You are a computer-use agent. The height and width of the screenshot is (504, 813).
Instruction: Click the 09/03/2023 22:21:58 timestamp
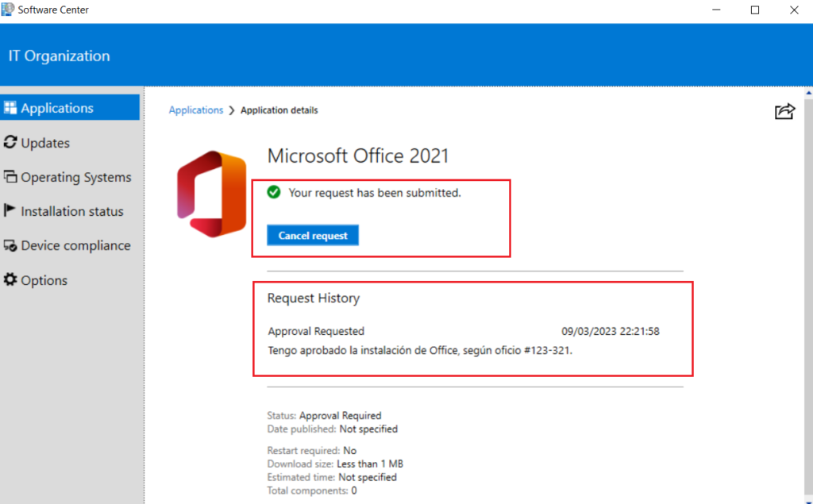click(x=611, y=331)
